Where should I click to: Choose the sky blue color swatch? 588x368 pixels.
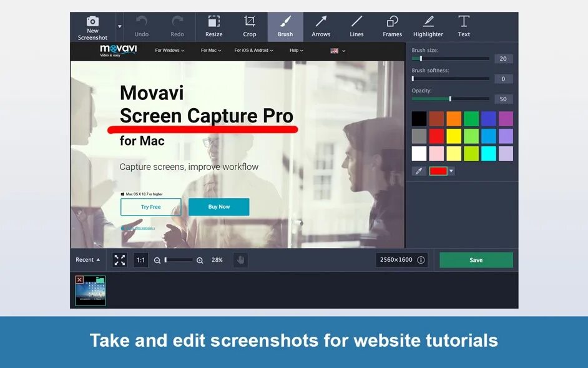[x=488, y=136]
